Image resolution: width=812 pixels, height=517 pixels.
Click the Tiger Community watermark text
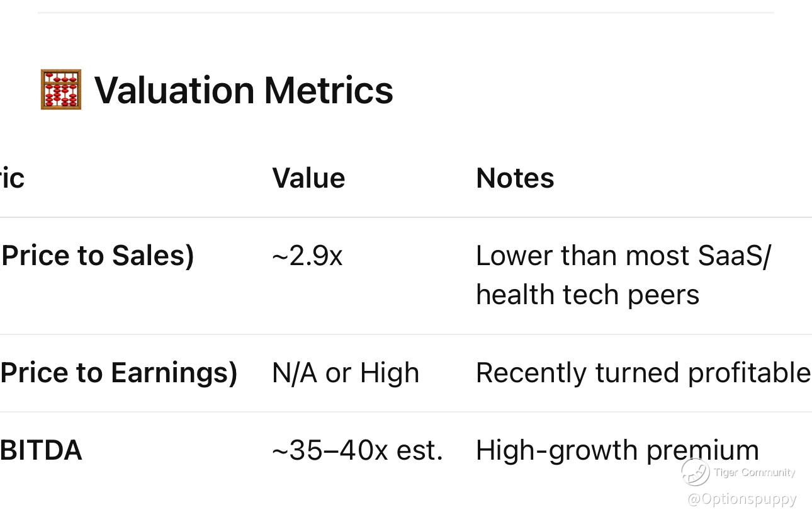pos(754,472)
